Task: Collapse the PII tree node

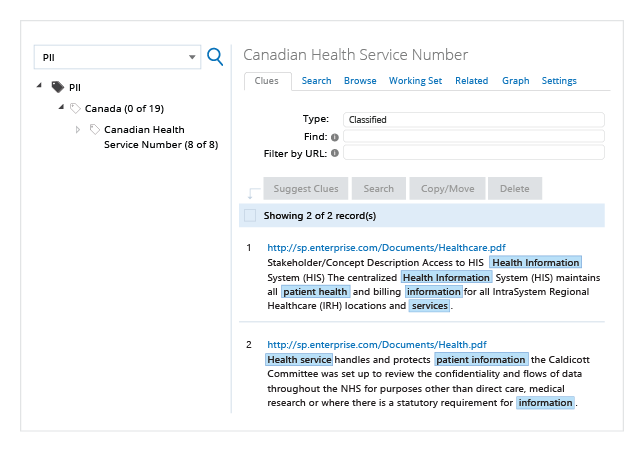Action: click(x=39, y=85)
